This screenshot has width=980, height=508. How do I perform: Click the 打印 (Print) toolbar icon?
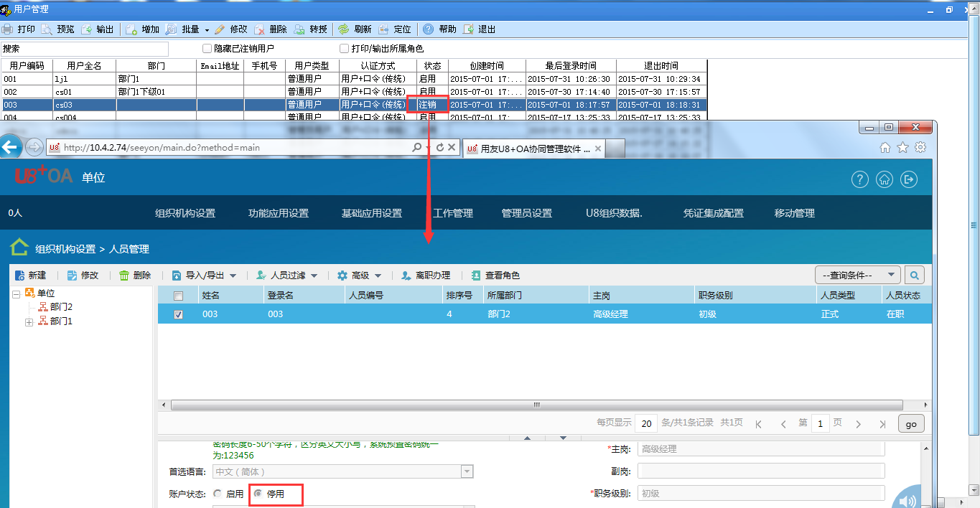coord(7,29)
